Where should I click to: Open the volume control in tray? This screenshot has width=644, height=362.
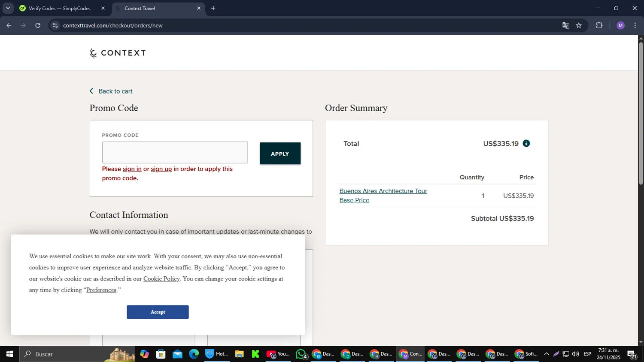point(575,354)
